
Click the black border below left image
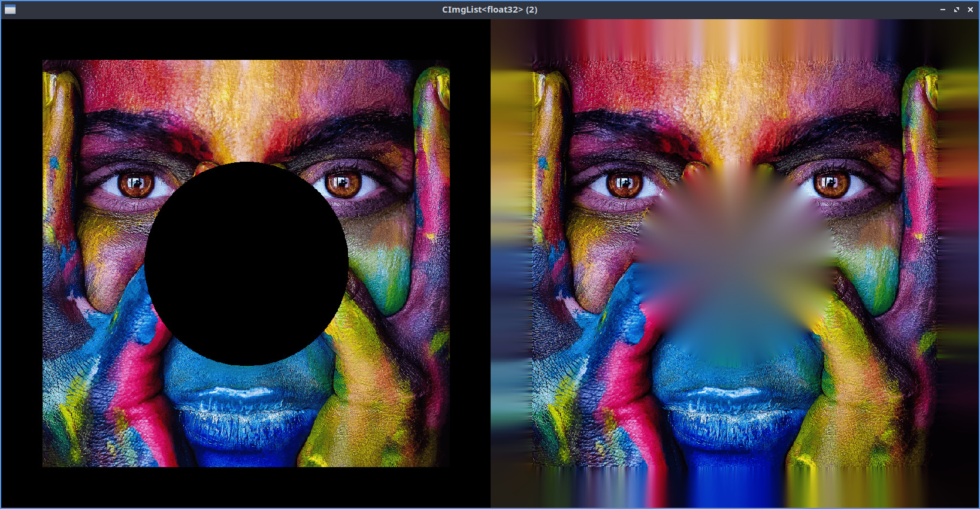246,487
